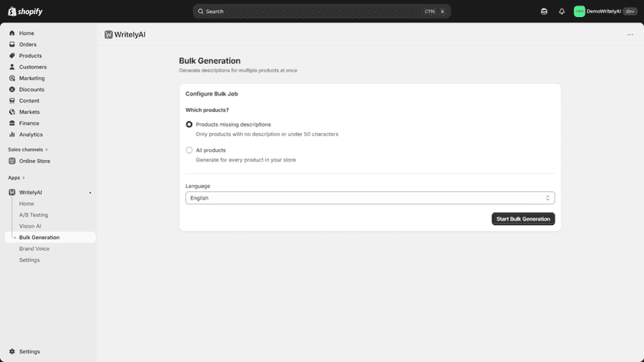Image resolution: width=644 pixels, height=362 pixels.
Task: Click the Shopify logo
Action: tap(25, 12)
